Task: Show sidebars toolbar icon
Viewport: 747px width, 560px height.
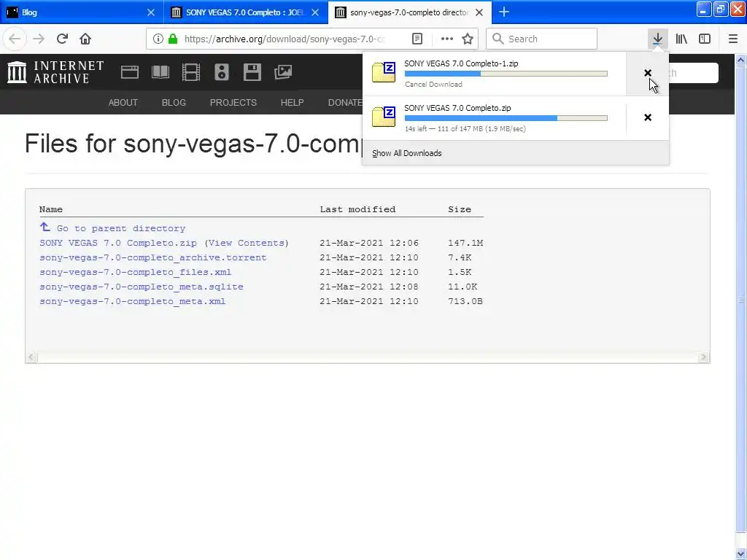Action: click(705, 39)
